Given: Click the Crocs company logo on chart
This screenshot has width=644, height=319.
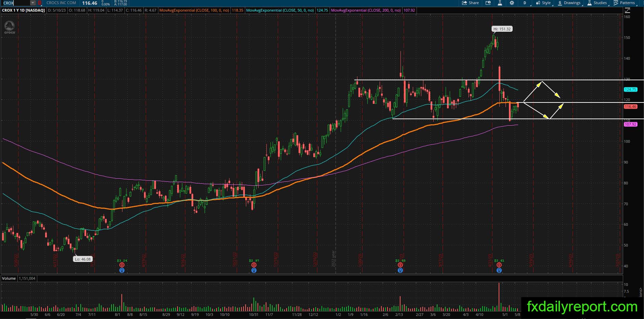Looking at the screenshot, I should 10,27.
